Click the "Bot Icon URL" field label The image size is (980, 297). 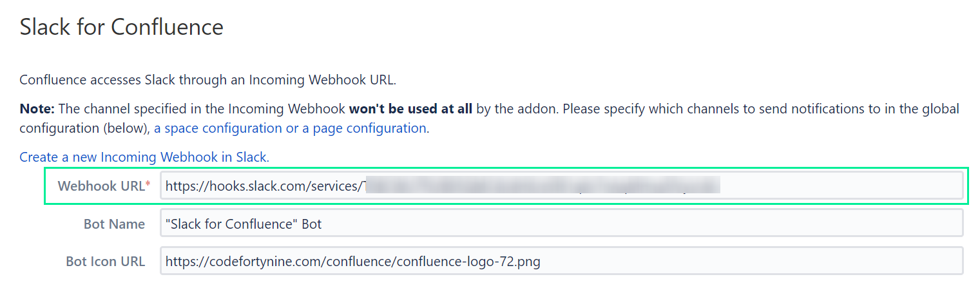(105, 262)
